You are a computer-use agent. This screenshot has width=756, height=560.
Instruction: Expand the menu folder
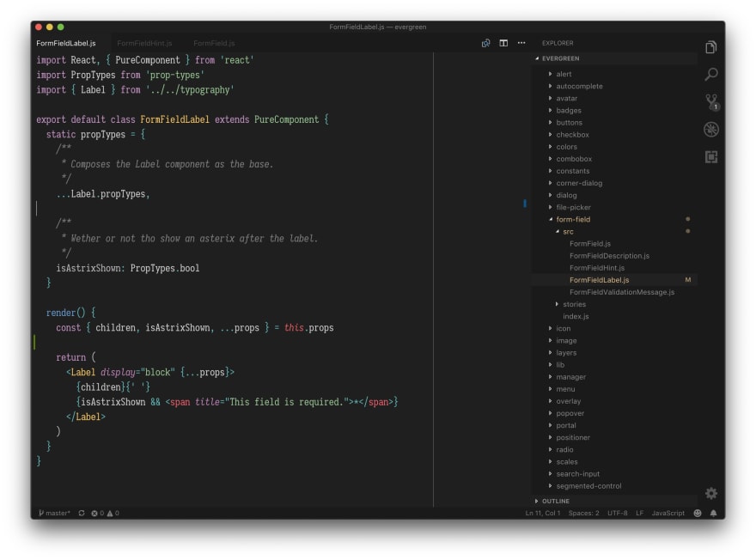tap(615, 389)
